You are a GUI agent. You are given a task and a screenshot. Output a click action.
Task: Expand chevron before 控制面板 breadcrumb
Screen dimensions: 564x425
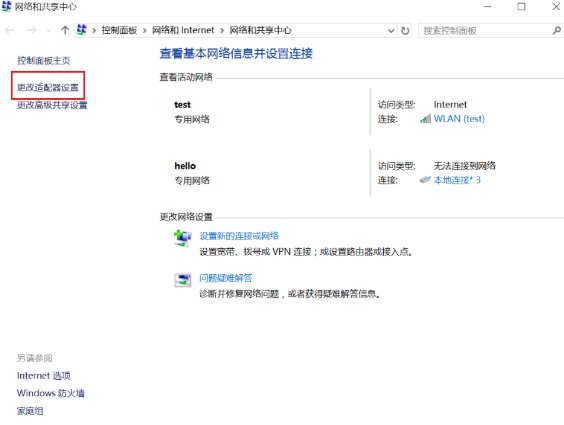click(94, 31)
